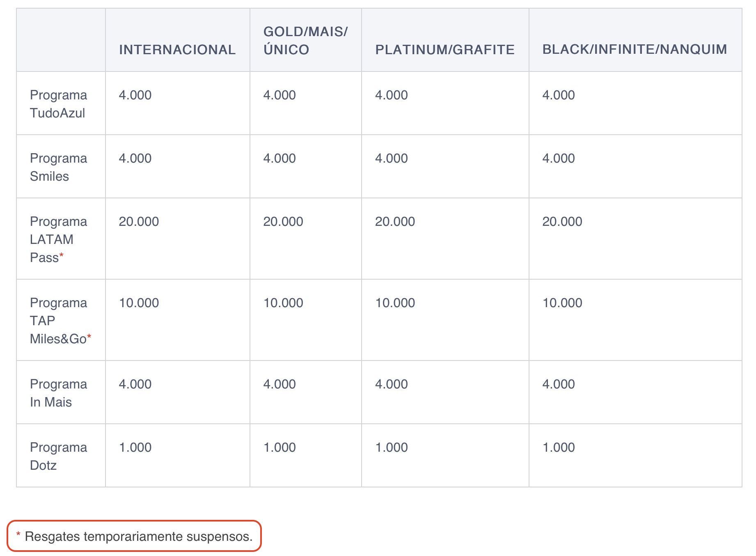Select TudoAzul Gold/Mais/Único value 4.000
Screen dimensions: 756x556
tap(279, 95)
